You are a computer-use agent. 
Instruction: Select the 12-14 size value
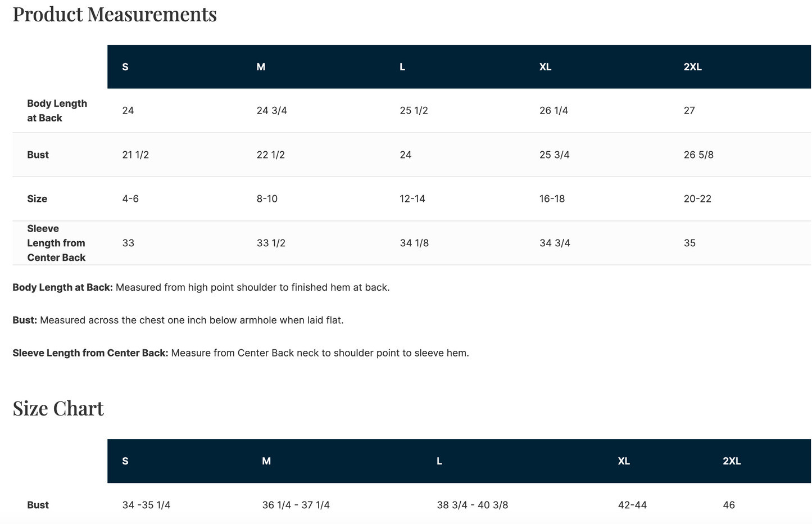pyautogui.click(x=412, y=199)
